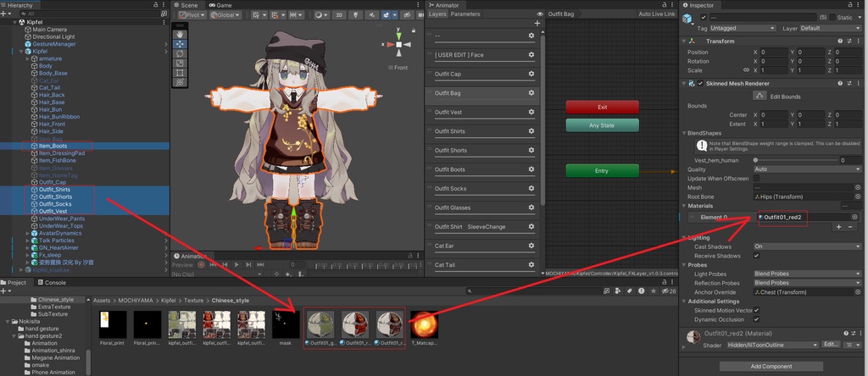Add a new Animator layer with plus icon

[537, 23]
